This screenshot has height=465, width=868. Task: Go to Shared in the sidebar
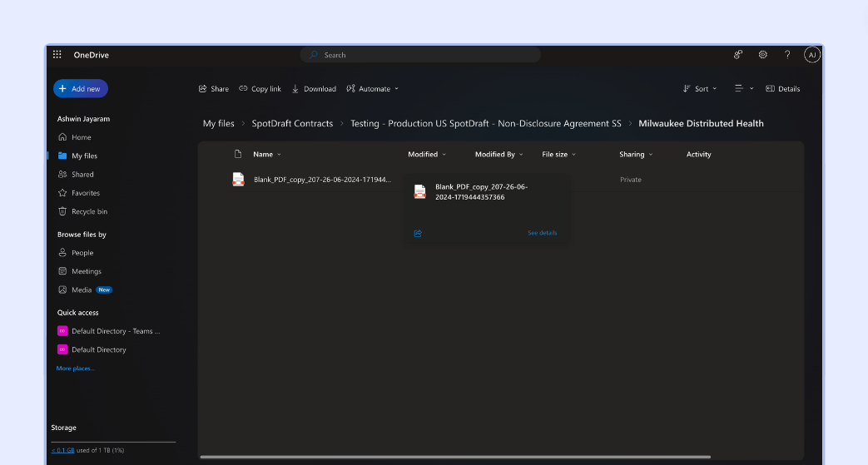click(82, 175)
